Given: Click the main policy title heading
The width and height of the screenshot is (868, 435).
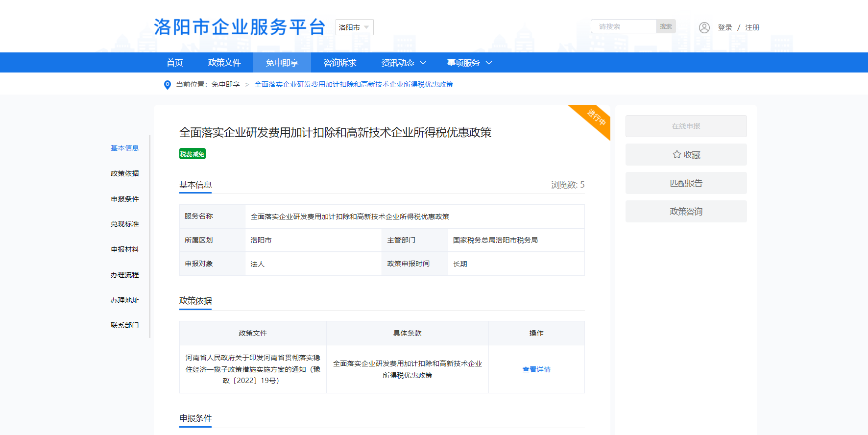Looking at the screenshot, I should pos(336,132).
